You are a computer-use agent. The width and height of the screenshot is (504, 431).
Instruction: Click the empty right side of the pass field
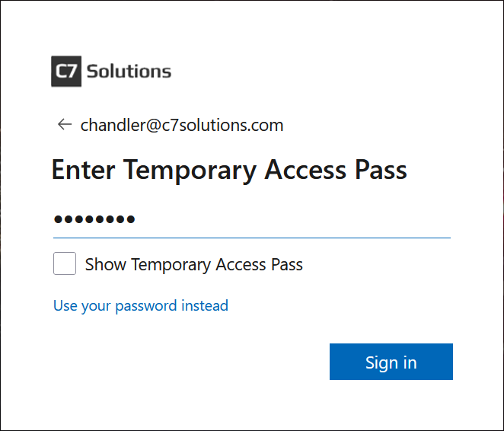coord(343,220)
